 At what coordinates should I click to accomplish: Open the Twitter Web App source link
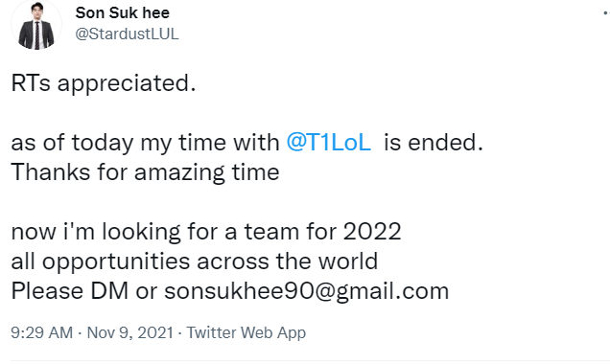point(246,333)
